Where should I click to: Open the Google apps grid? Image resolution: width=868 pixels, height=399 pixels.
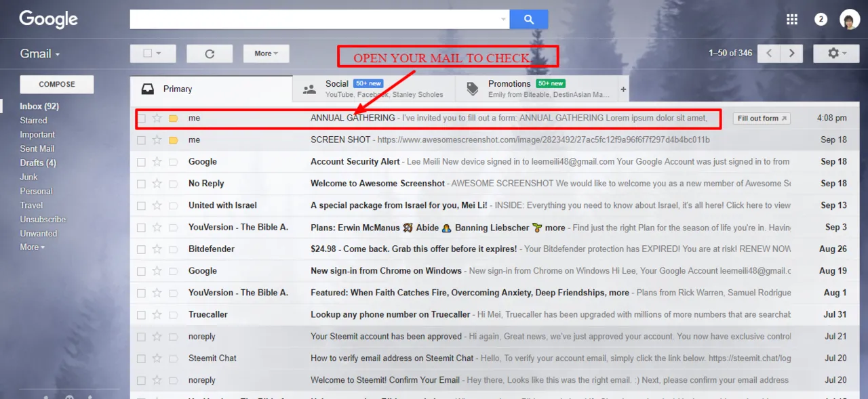tap(792, 20)
